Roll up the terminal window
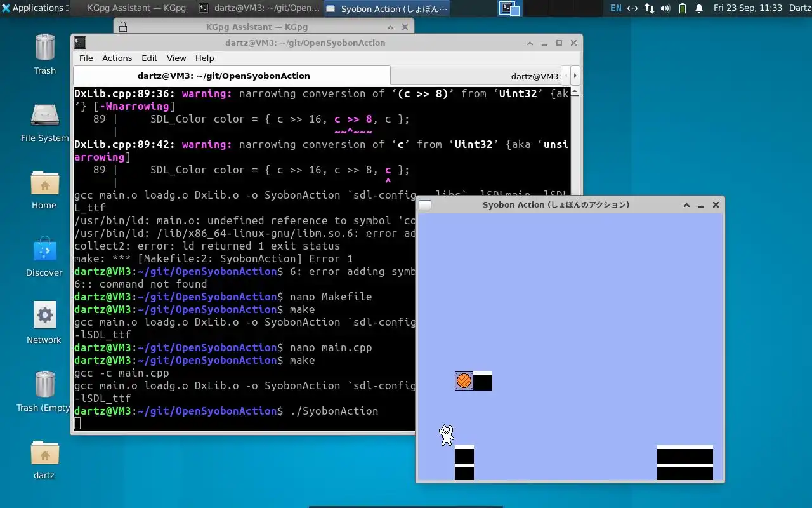Image resolution: width=812 pixels, height=508 pixels. click(530, 43)
